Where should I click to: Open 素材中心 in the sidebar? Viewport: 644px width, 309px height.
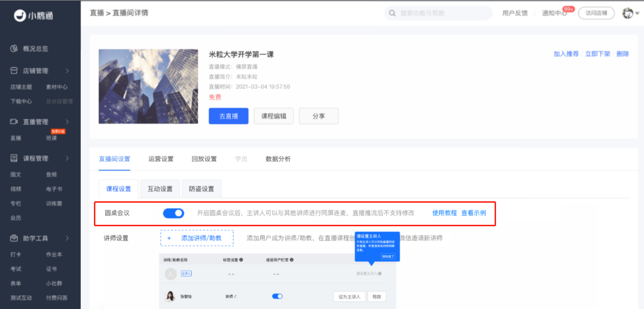tap(57, 87)
